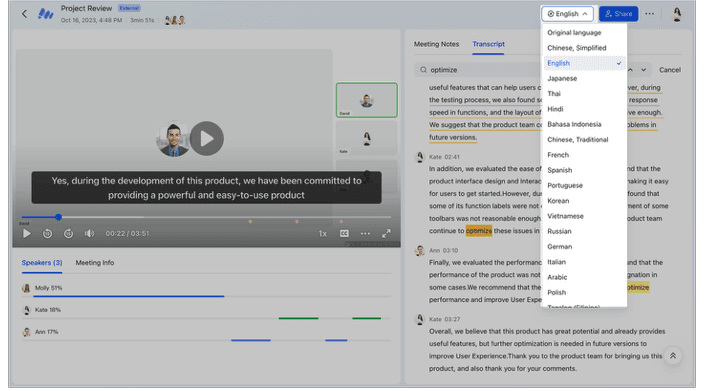Image resolution: width=704 pixels, height=391 pixels.
Task: Go back using the left chevron arrow
Action: pos(24,14)
